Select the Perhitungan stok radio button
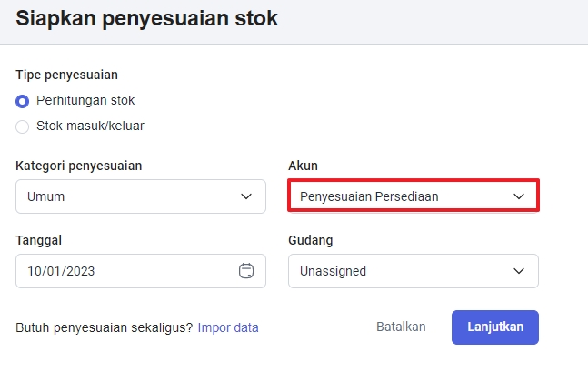Screen dimensions: 588x372 coord(23,101)
